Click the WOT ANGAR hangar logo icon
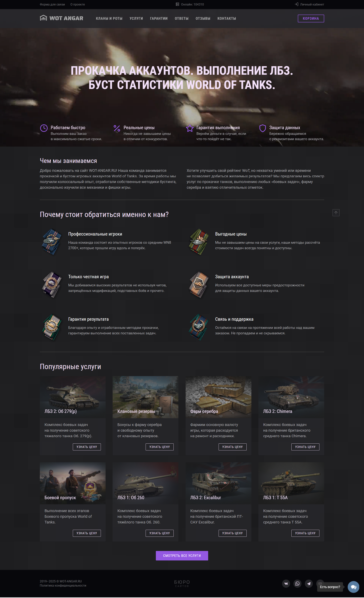The width and height of the screenshot is (364, 598). (x=43, y=18)
